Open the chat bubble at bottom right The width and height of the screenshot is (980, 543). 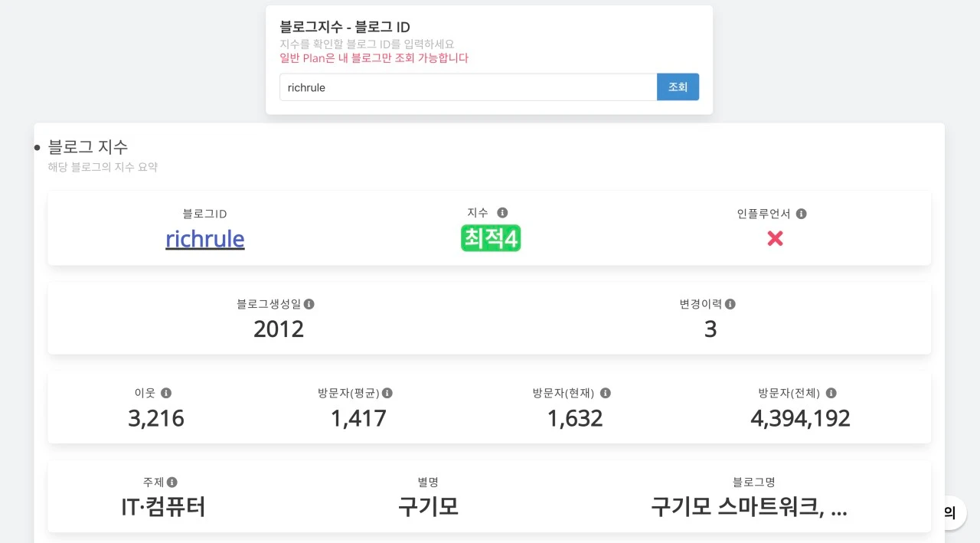[950, 513]
